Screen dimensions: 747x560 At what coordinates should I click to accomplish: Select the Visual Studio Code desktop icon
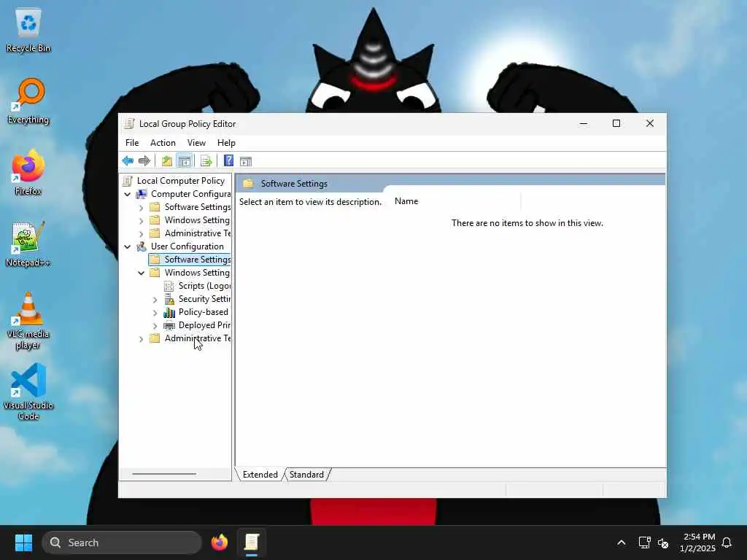point(28,392)
